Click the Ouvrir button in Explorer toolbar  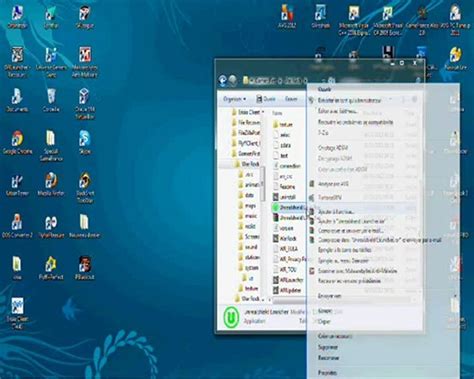point(266,99)
